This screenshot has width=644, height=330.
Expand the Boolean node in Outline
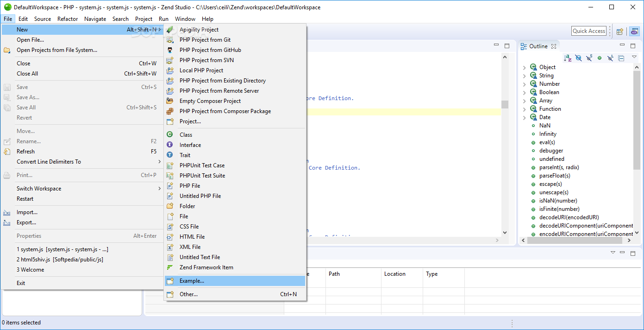pos(524,93)
